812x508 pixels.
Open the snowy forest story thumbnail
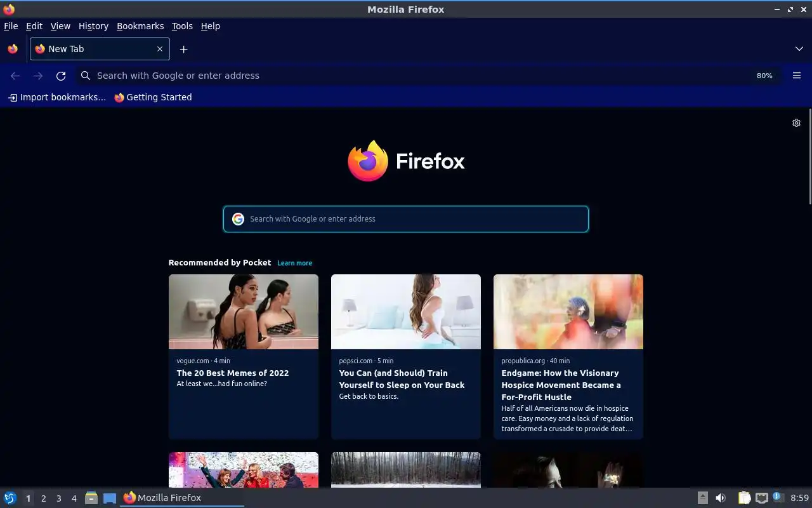[x=406, y=470]
